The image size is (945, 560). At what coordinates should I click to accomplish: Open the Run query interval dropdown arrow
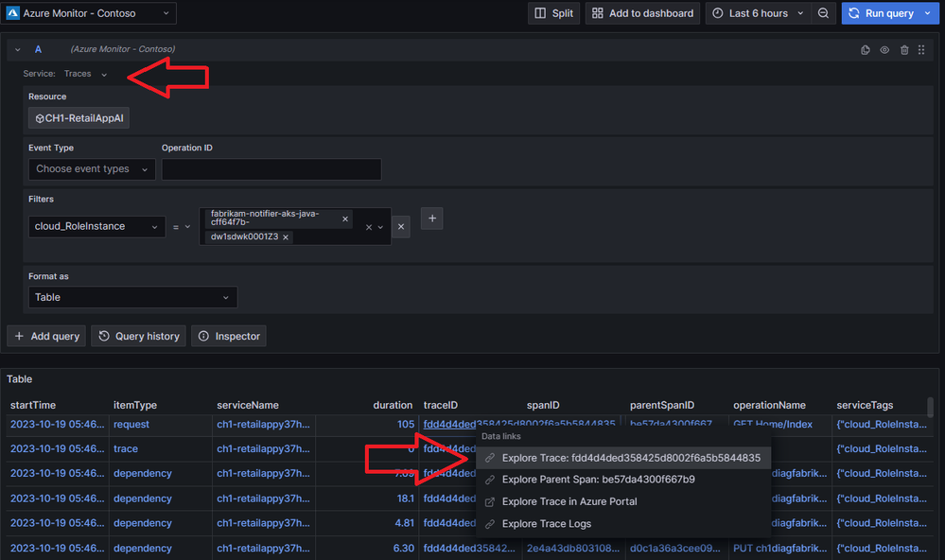coord(928,13)
